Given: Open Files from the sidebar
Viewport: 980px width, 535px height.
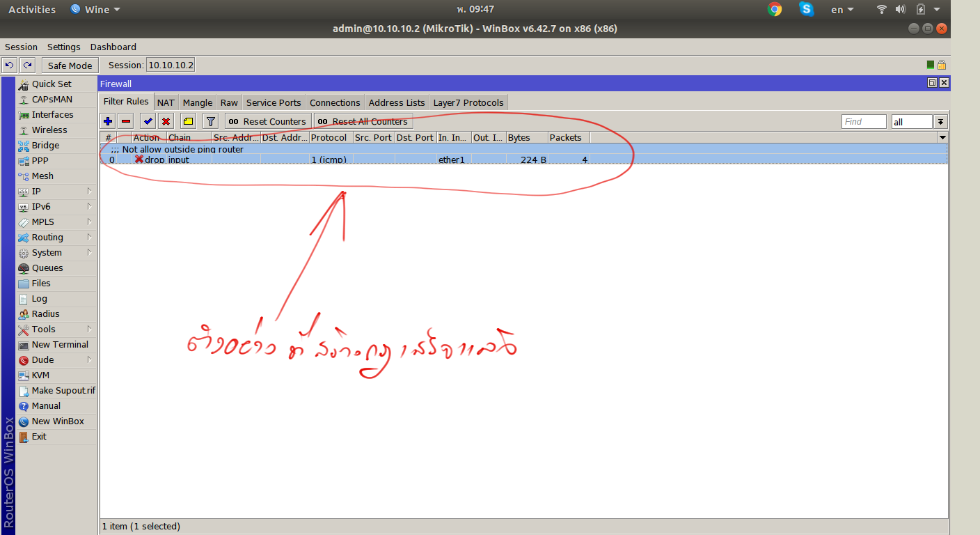Looking at the screenshot, I should point(57,283).
